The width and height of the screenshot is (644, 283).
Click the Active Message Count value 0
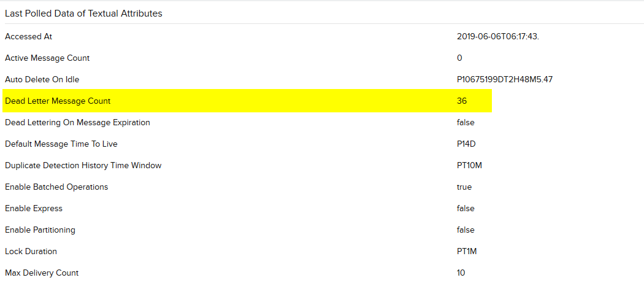(459, 58)
